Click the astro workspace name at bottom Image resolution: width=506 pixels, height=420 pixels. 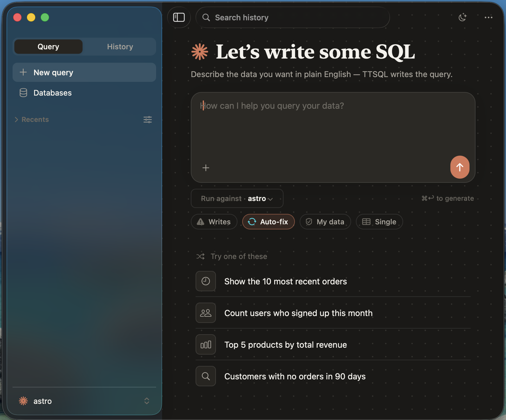point(42,401)
